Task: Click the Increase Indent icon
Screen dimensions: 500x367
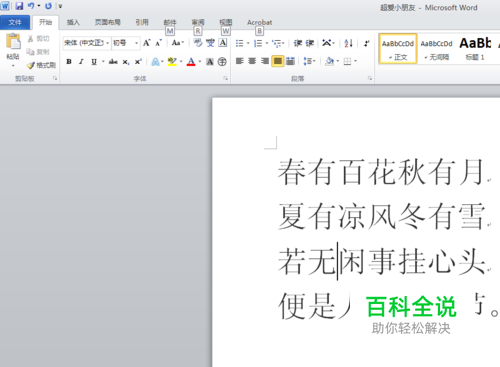Action: (310, 43)
